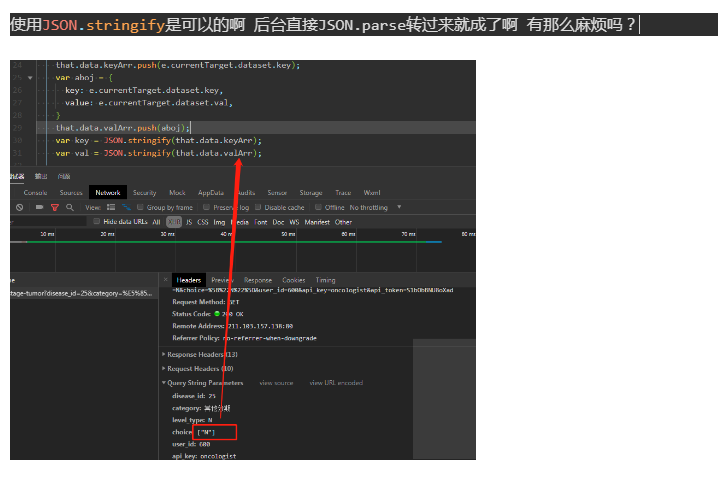
Task: Switch to Preview detail tab
Action: [223, 280]
